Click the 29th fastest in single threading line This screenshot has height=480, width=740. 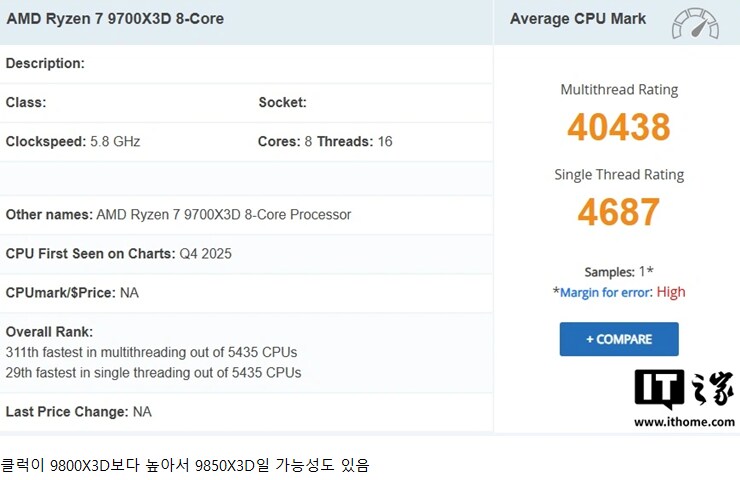tap(153, 373)
